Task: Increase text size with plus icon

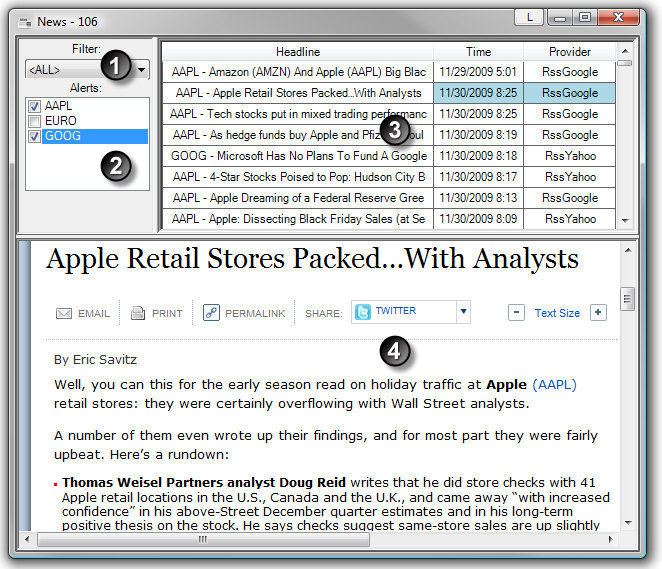Action: tap(598, 313)
